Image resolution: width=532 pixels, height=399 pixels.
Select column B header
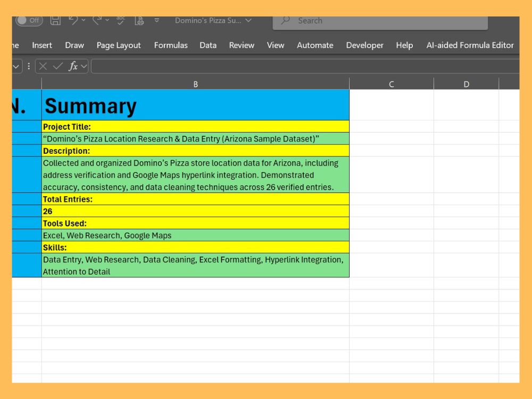click(195, 84)
